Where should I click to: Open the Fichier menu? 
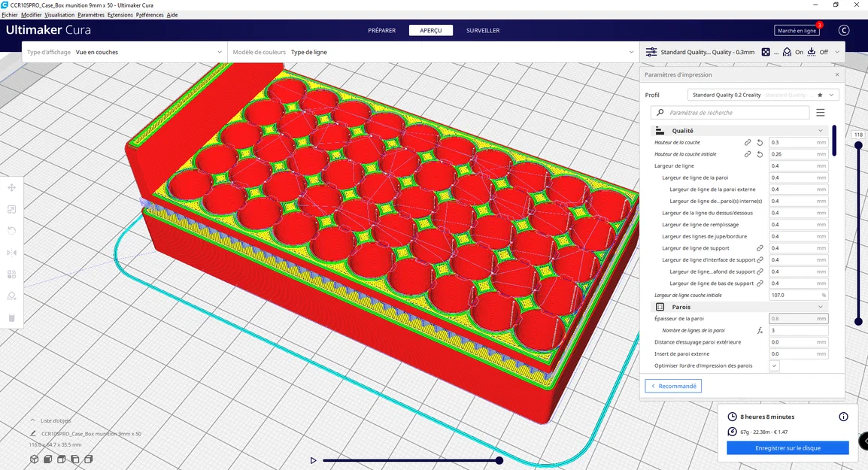pyautogui.click(x=10, y=15)
